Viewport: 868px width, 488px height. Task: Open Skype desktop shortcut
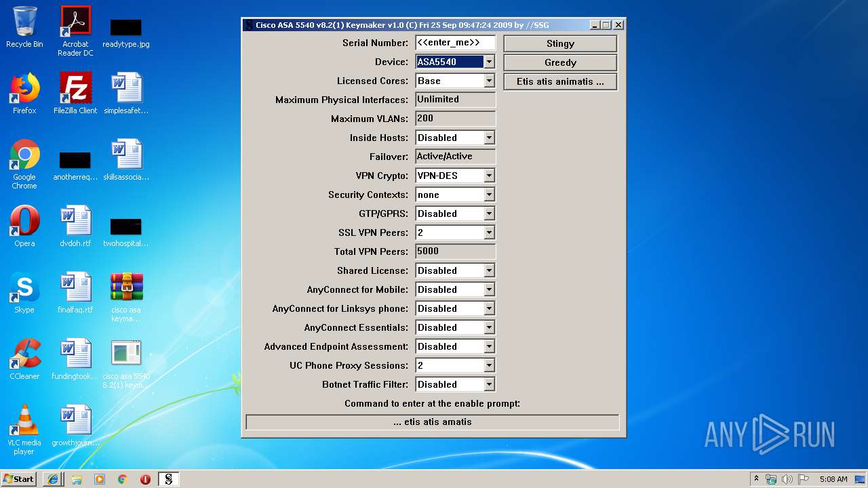click(24, 293)
